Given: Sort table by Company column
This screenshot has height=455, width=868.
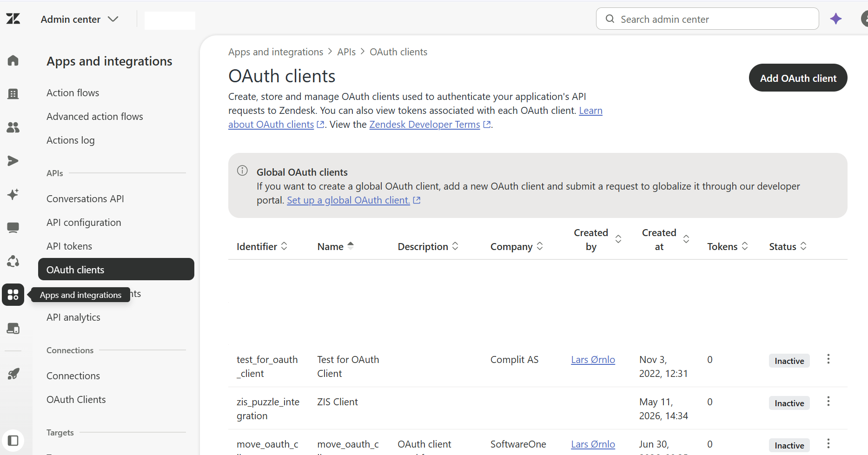Looking at the screenshot, I should coord(517,246).
